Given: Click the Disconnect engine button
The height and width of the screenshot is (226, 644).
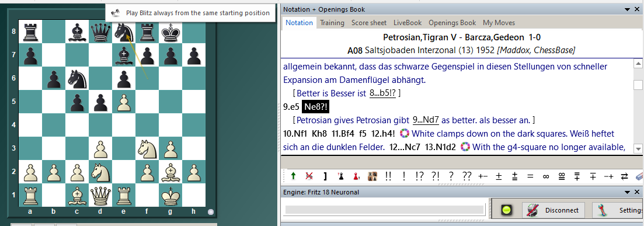Looking at the screenshot, I should [x=554, y=210].
